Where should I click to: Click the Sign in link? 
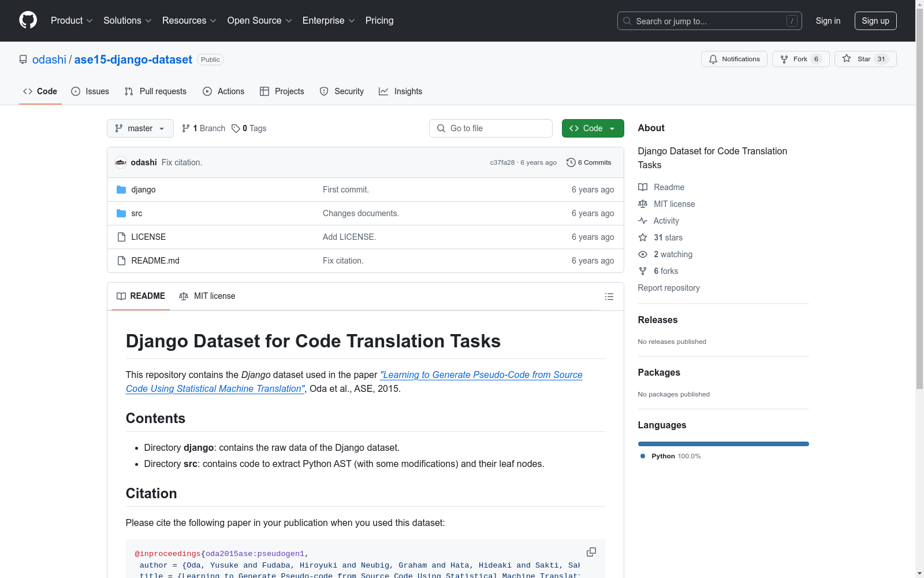828,21
